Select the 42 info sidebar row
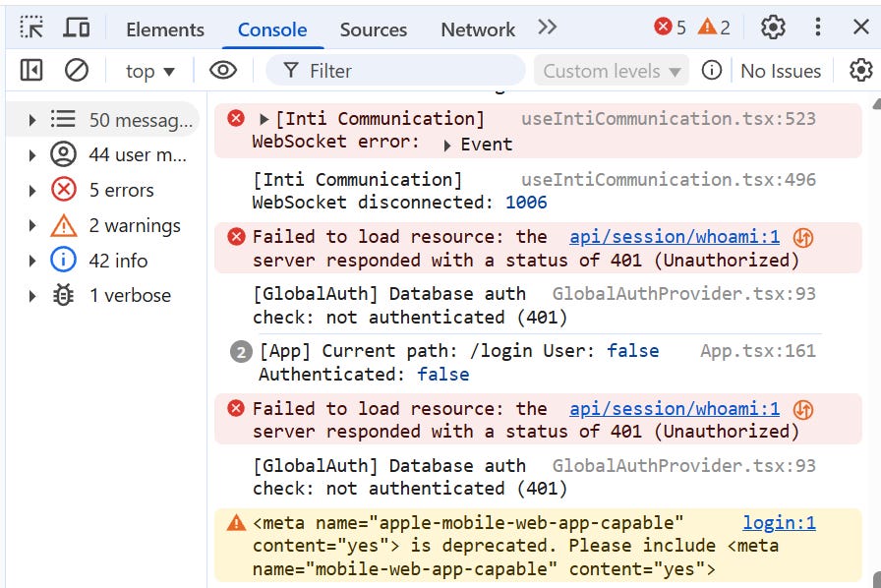 coord(103,261)
